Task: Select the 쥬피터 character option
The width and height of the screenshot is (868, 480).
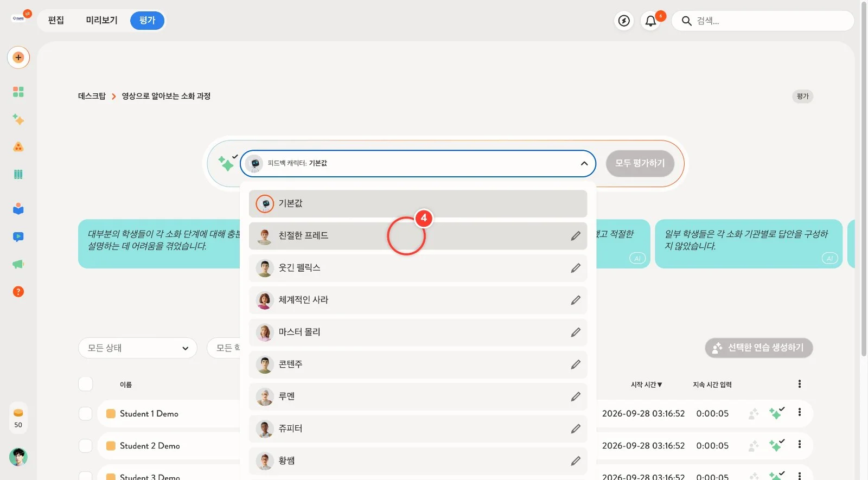Action: 418,428
